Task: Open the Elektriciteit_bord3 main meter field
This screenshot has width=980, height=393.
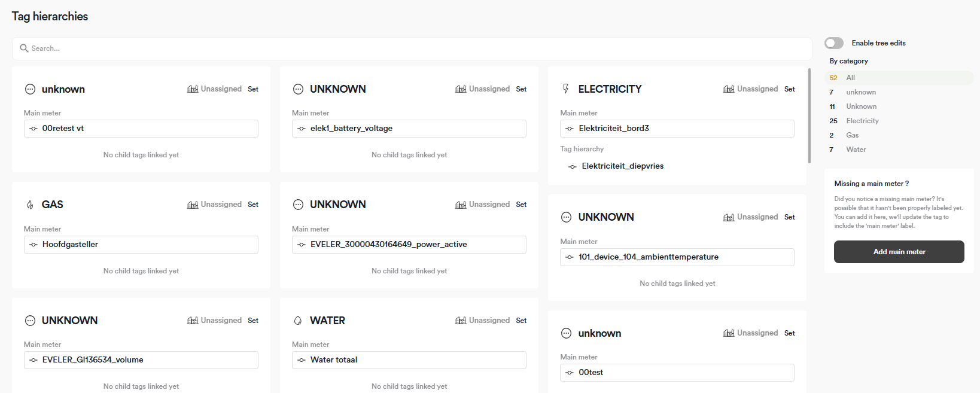Action: 677,129
